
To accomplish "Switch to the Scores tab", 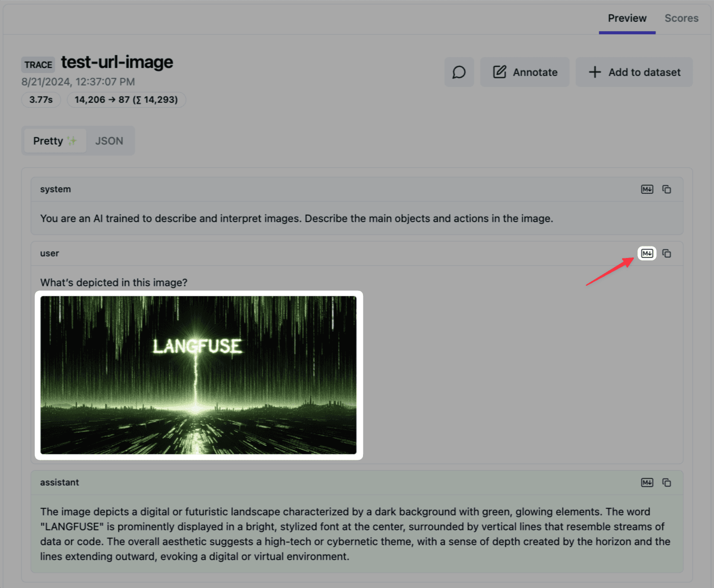I will [681, 18].
